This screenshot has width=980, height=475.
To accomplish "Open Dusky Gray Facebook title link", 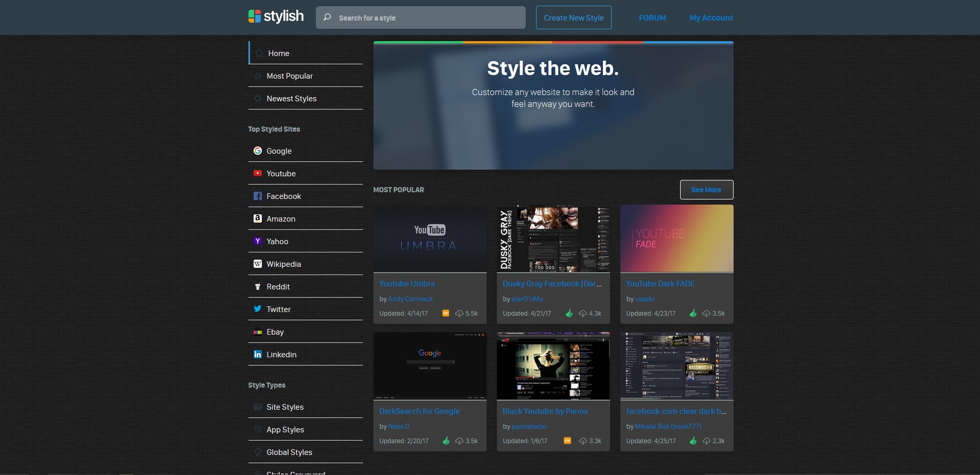I will (x=552, y=283).
